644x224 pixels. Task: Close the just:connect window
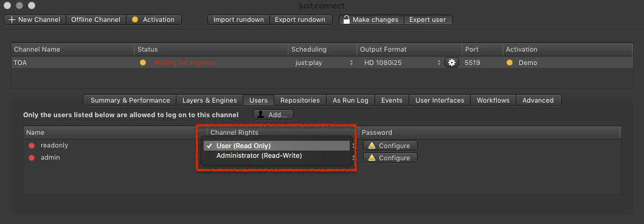click(x=7, y=5)
